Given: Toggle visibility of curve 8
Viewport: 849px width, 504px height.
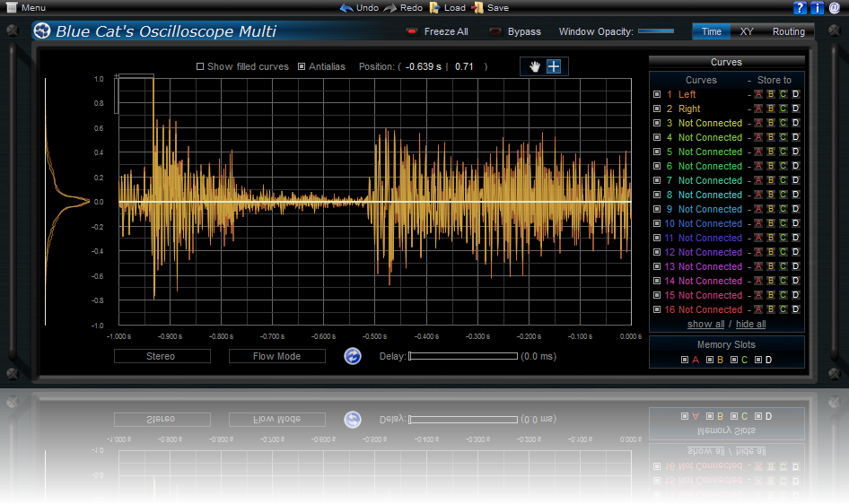Looking at the screenshot, I should coord(657,195).
